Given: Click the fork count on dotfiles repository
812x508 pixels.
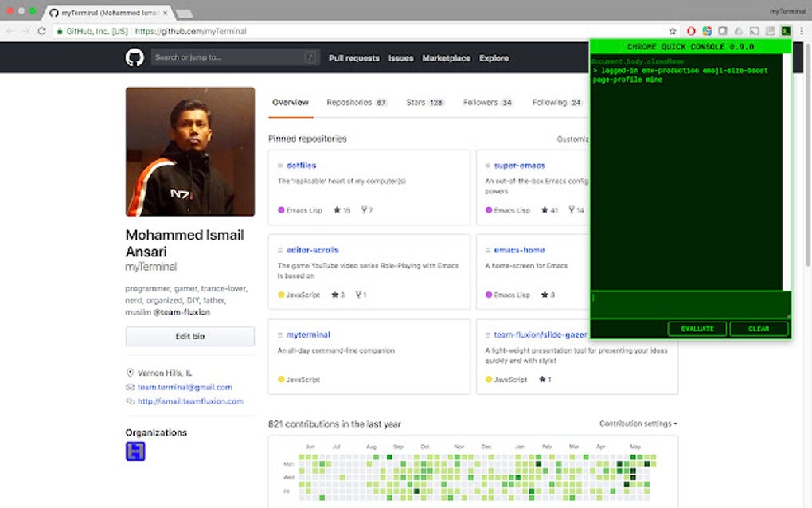Looking at the screenshot, I should (367, 210).
